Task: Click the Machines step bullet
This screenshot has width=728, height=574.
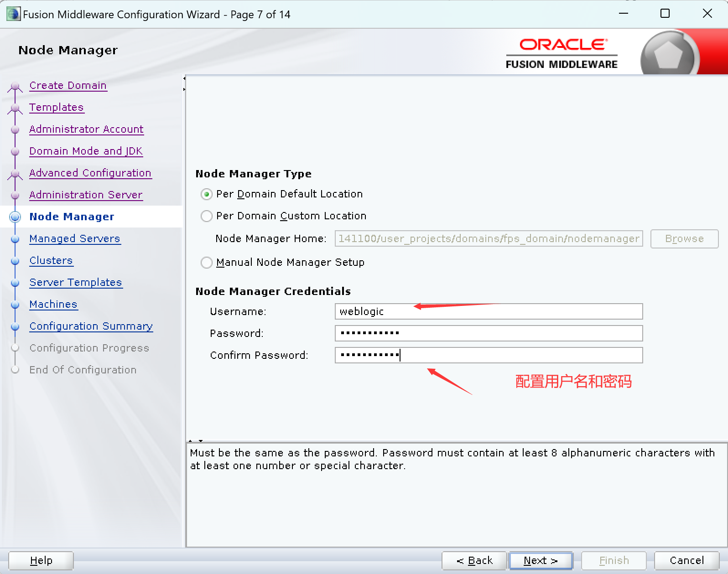Action: (x=15, y=305)
